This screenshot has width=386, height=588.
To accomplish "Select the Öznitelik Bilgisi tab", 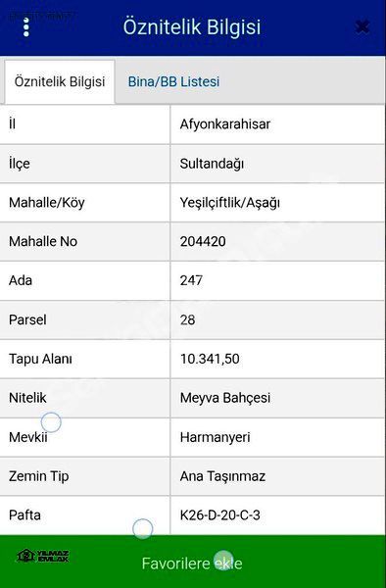I will coord(60,81).
